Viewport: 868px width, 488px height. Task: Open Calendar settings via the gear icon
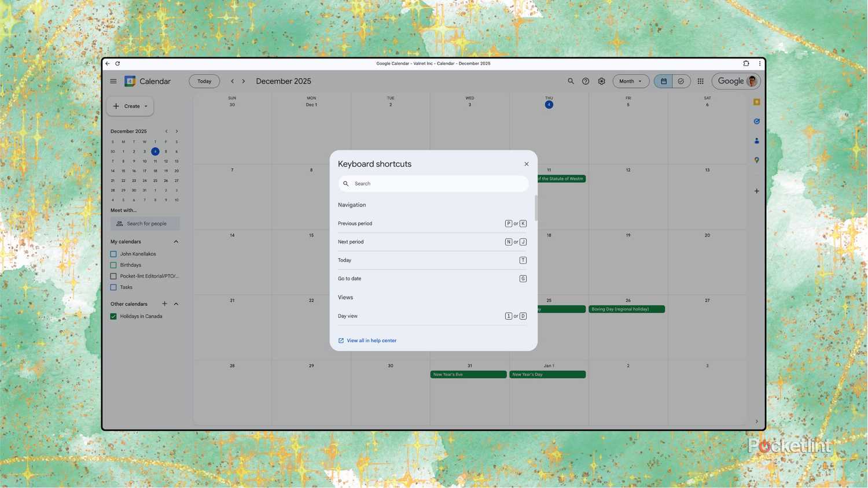pyautogui.click(x=601, y=81)
